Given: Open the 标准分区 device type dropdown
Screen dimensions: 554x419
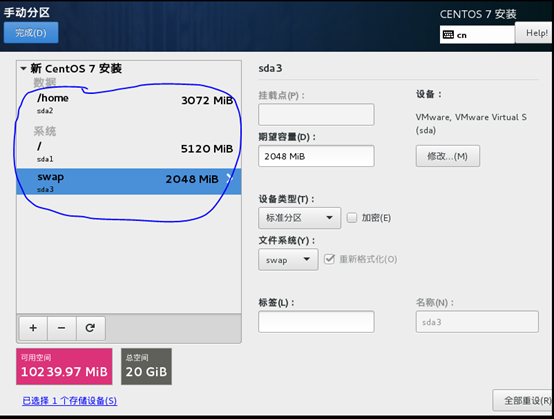Looking at the screenshot, I should pyautogui.click(x=300, y=218).
